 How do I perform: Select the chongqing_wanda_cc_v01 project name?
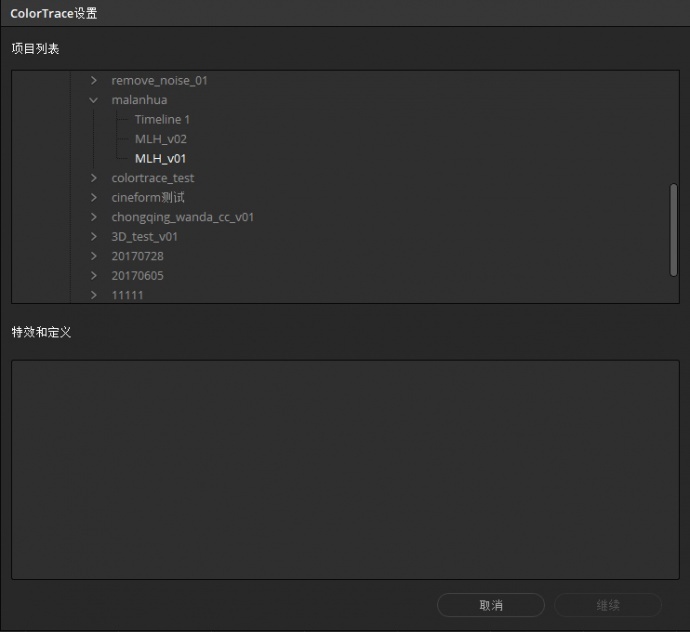tap(182, 217)
